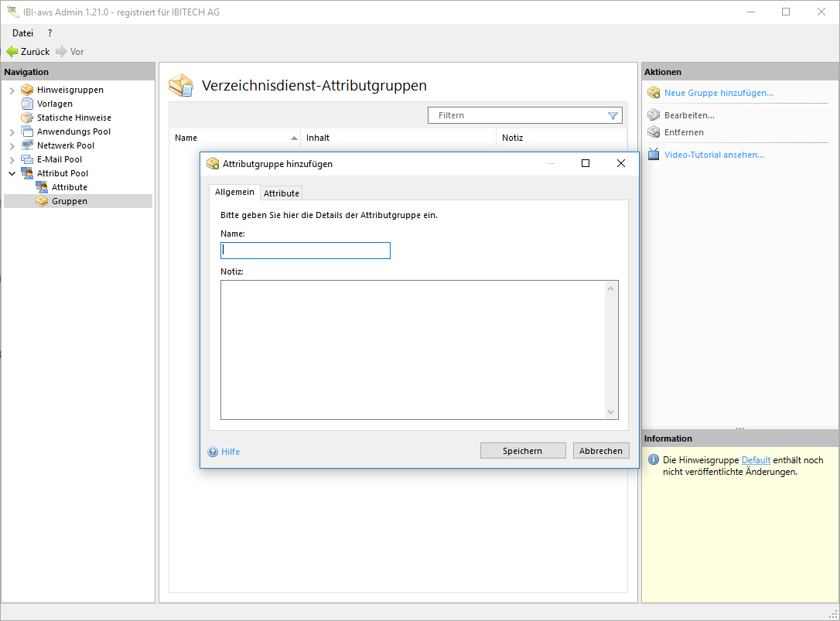Collapse the Attribut Pool tree node
The width and height of the screenshot is (840, 621).
[x=12, y=173]
